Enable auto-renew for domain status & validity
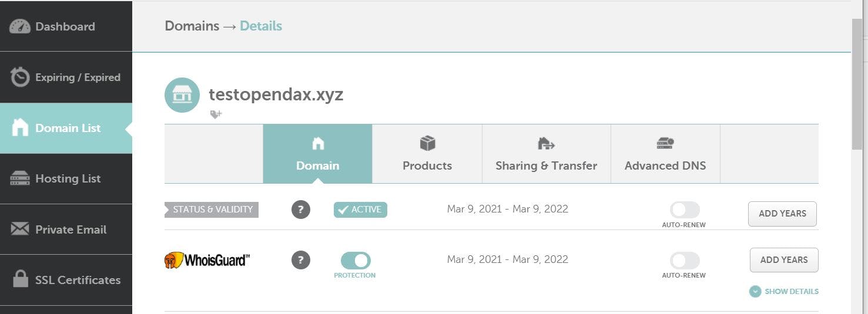Viewport: 868px width, 314px height. (685, 210)
